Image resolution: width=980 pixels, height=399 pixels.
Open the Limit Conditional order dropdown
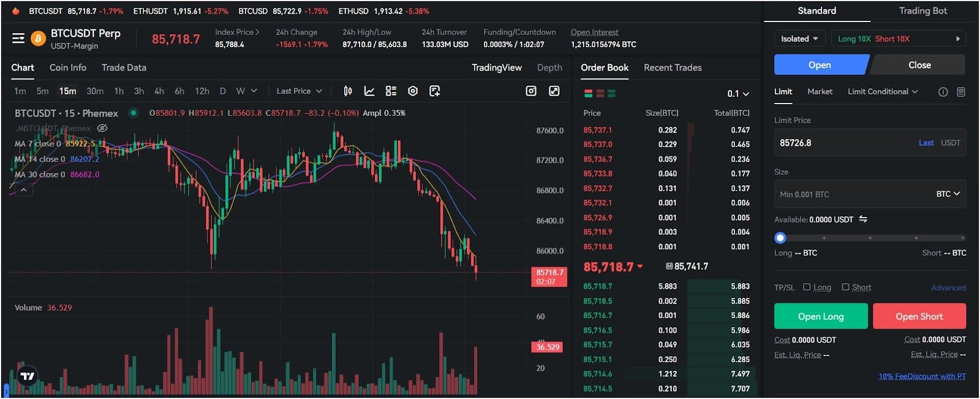(x=883, y=91)
